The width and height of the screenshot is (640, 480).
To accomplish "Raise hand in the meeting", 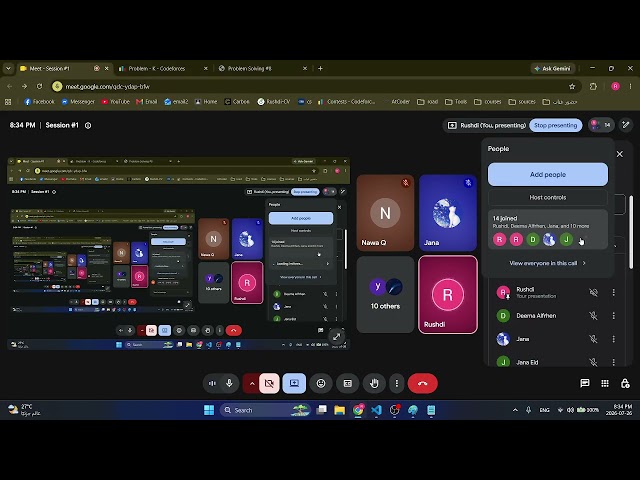I will (374, 383).
